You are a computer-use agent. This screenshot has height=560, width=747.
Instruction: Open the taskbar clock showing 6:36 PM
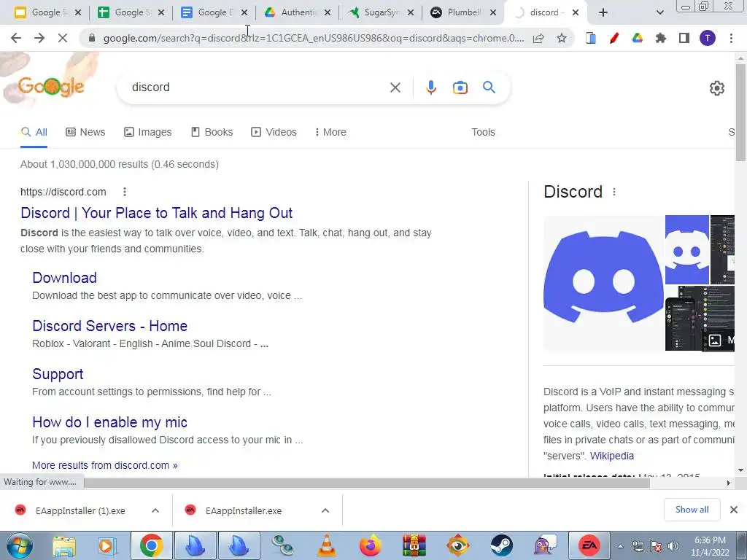710,546
